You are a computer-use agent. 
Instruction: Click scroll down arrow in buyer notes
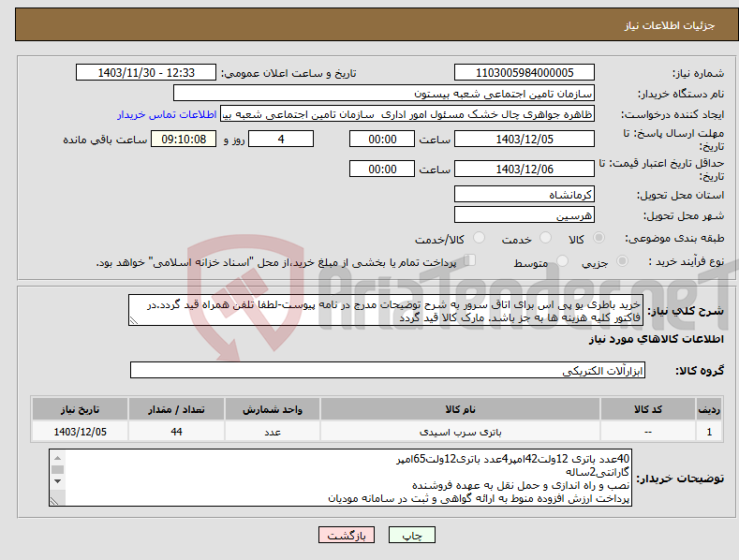pyautogui.click(x=57, y=481)
